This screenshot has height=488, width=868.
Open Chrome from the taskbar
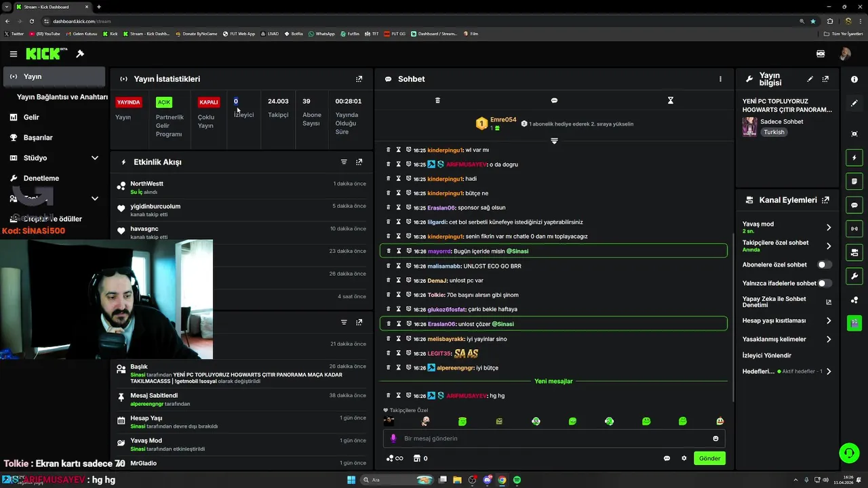pyautogui.click(x=502, y=480)
